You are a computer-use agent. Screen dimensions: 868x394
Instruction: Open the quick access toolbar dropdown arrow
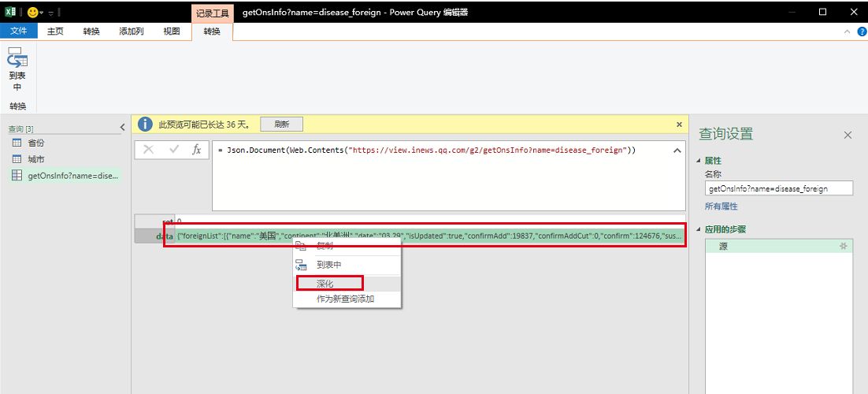pyautogui.click(x=51, y=13)
